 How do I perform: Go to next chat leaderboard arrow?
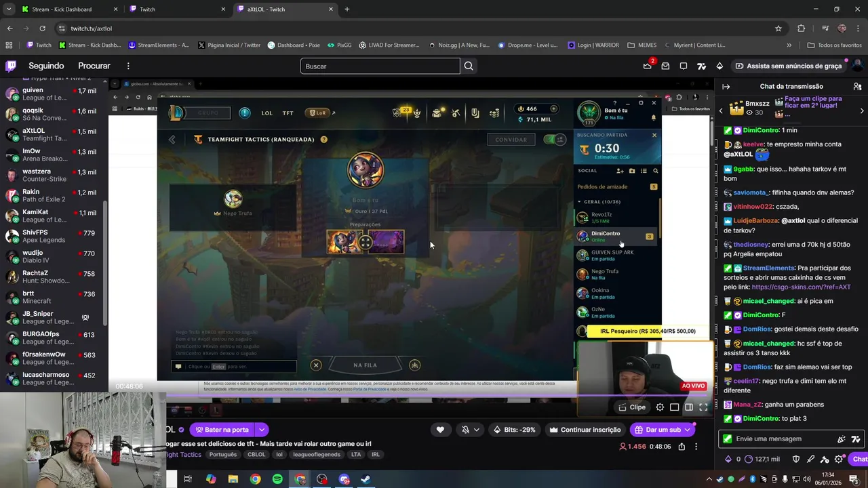pyautogui.click(x=862, y=110)
